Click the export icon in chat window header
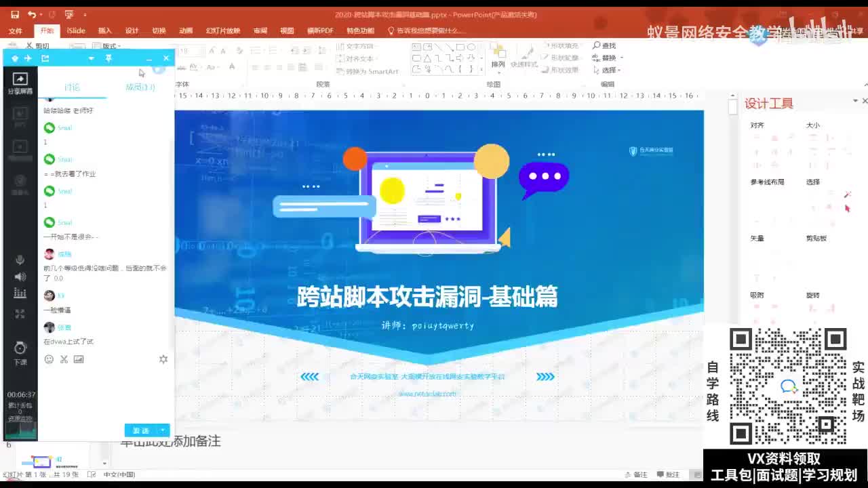Image resolution: width=868 pixels, height=488 pixels. (x=45, y=58)
